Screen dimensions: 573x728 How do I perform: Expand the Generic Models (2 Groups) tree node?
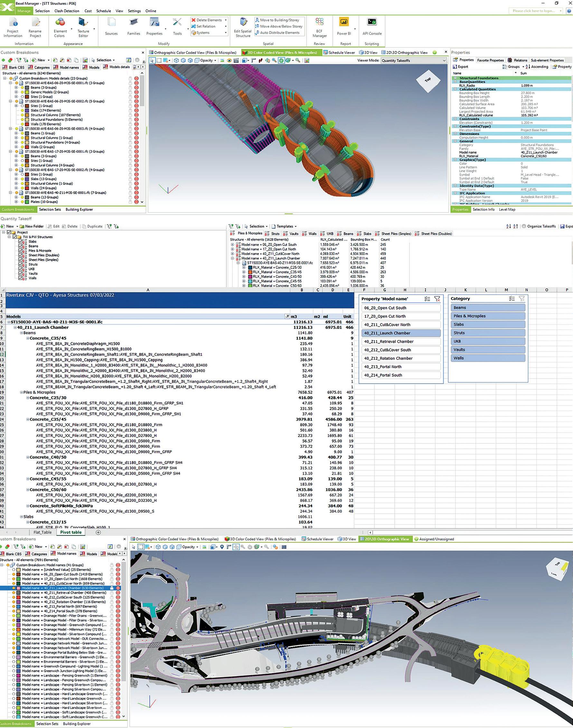point(16,92)
